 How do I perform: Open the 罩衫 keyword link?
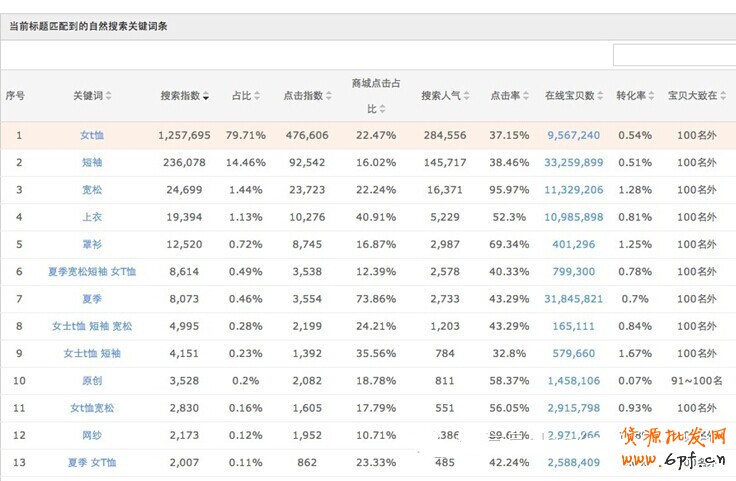click(92, 244)
